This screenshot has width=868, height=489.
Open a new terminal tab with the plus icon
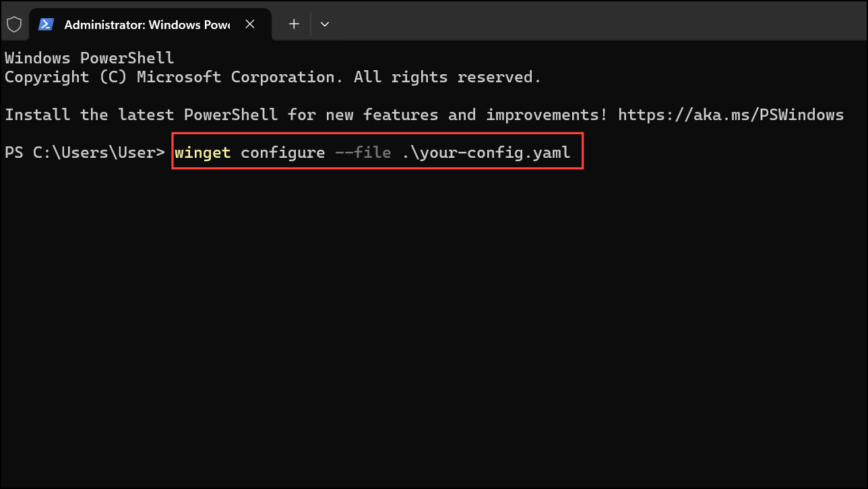(x=294, y=24)
